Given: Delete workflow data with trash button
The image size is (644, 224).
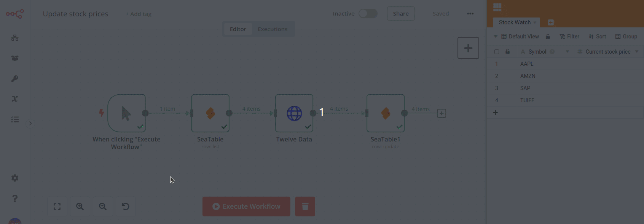Looking at the screenshot, I should (305, 207).
